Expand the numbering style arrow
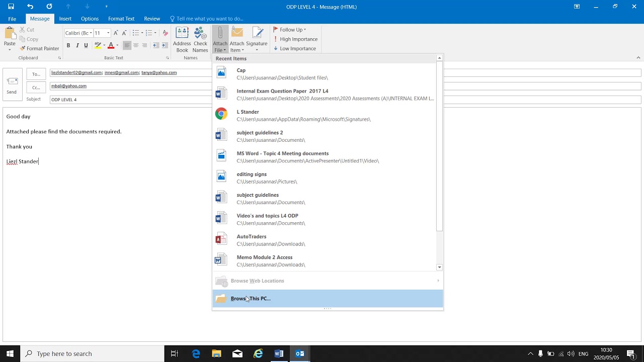The height and width of the screenshot is (362, 644). click(155, 33)
